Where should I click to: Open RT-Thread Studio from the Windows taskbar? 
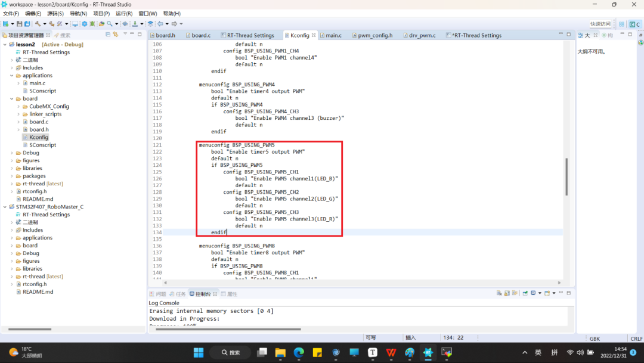click(x=428, y=352)
